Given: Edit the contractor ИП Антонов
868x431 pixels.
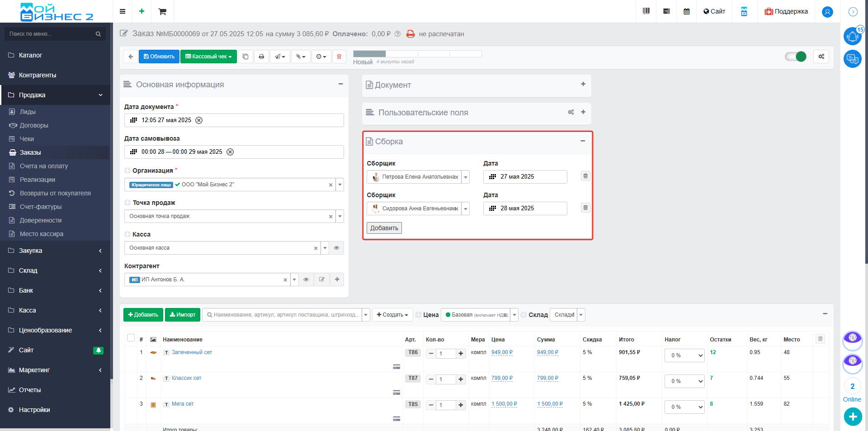Looking at the screenshot, I should 322,279.
